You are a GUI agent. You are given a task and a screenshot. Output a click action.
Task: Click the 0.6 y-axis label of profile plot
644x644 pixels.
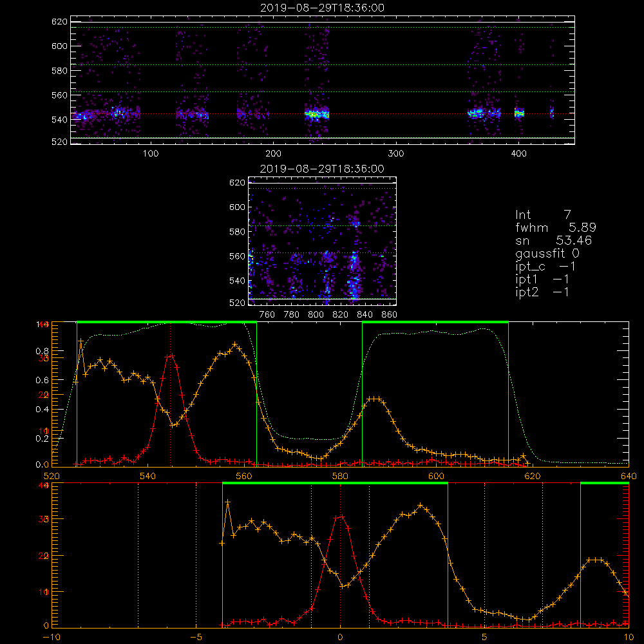pyautogui.click(x=43, y=380)
